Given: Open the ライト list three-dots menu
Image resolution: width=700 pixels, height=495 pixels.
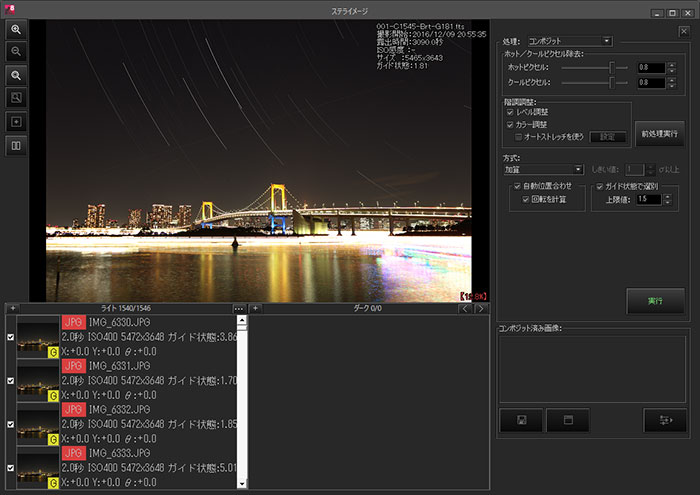Looking at the screenshot, I should tap(239, 308).
